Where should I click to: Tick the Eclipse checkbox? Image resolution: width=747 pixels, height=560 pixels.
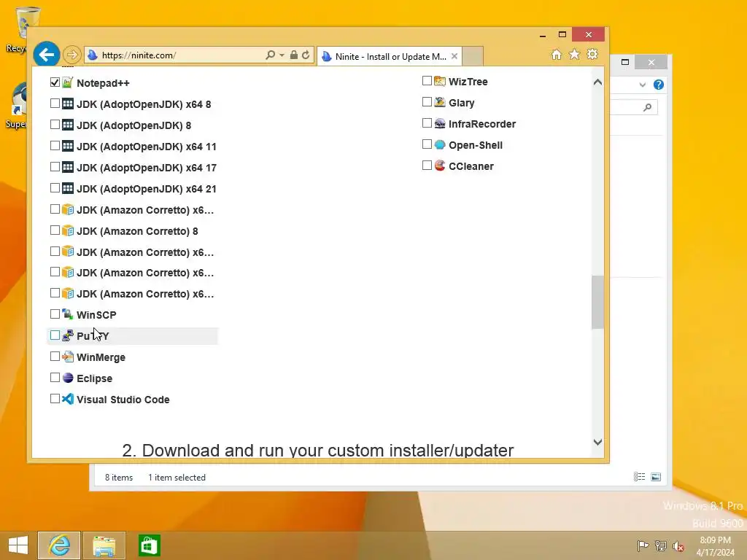(55, 378)
